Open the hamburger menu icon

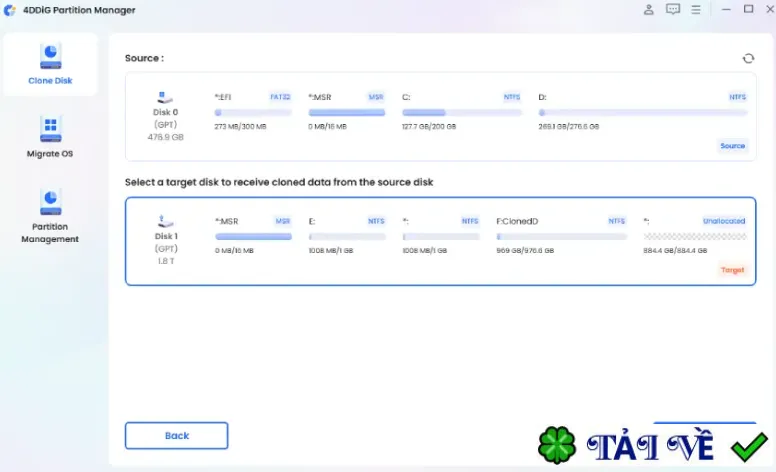(696, 9)
